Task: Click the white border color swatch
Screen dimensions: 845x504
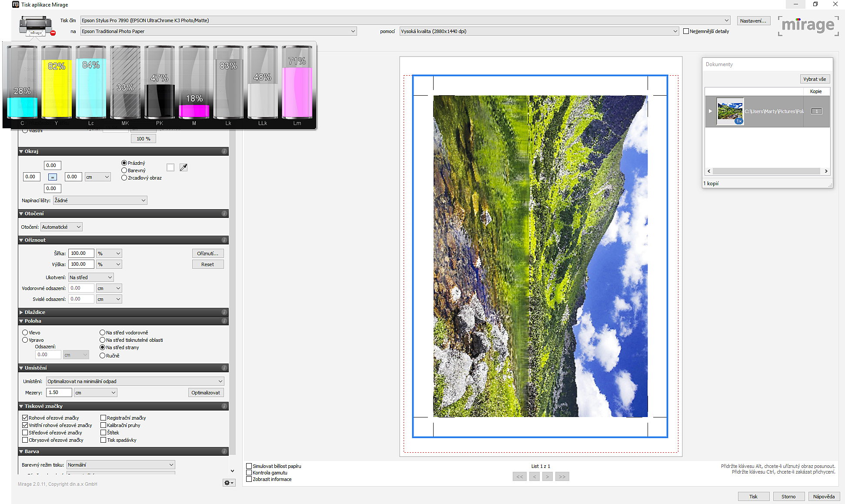Action: (x=170, y=167)
